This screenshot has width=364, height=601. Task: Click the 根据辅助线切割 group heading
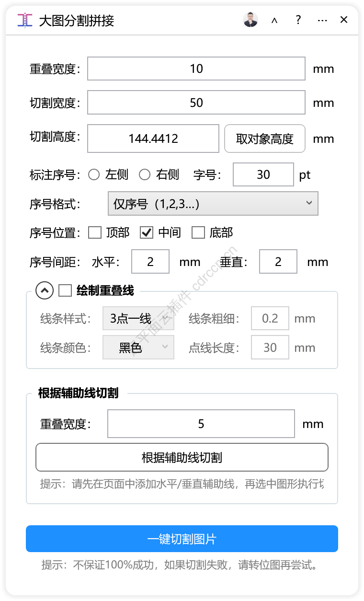(x=79, y=393)
